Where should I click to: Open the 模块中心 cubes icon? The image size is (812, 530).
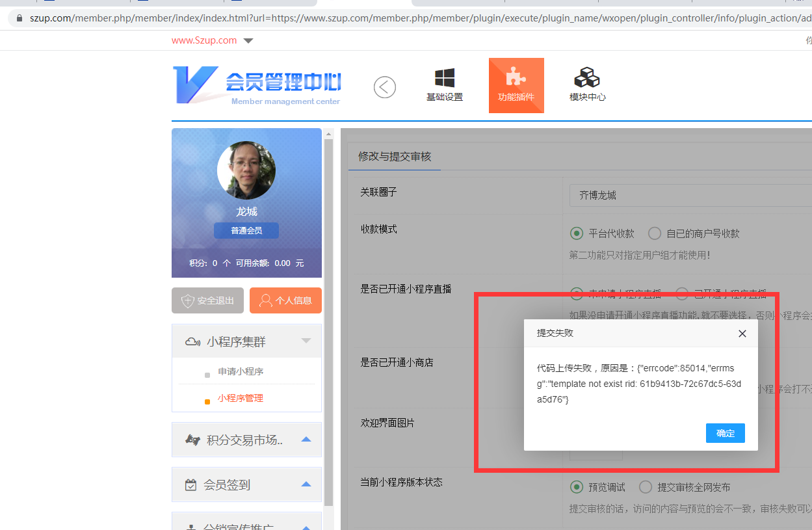point(587,78)
